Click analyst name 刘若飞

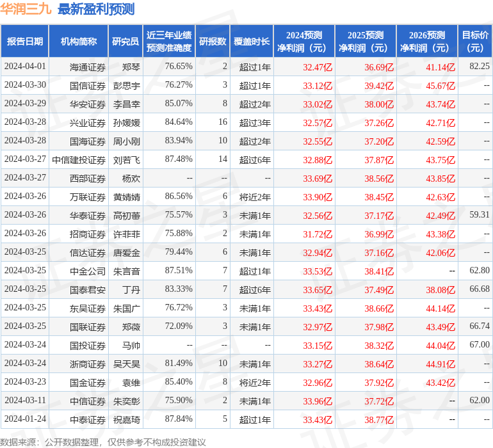tap(127, 160)
